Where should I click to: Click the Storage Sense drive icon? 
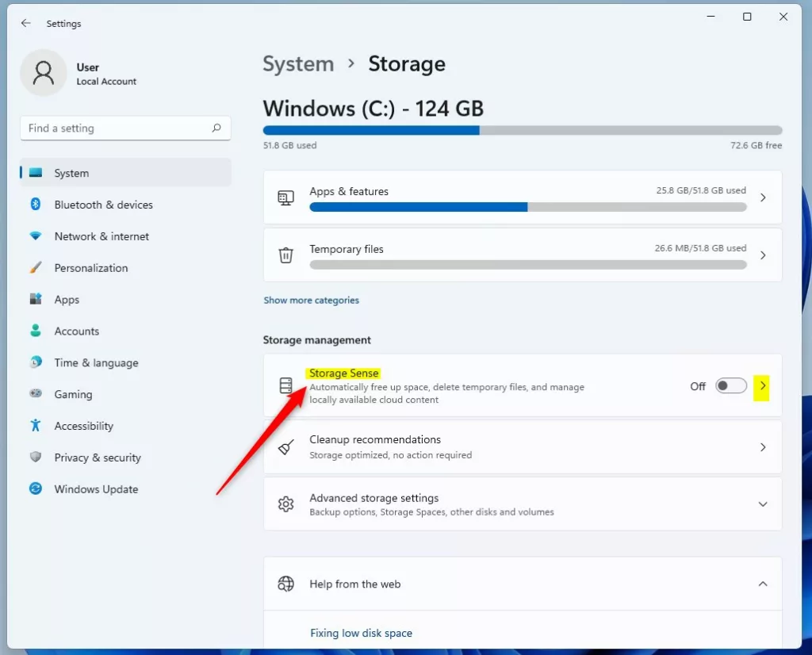tap(285, 385)
